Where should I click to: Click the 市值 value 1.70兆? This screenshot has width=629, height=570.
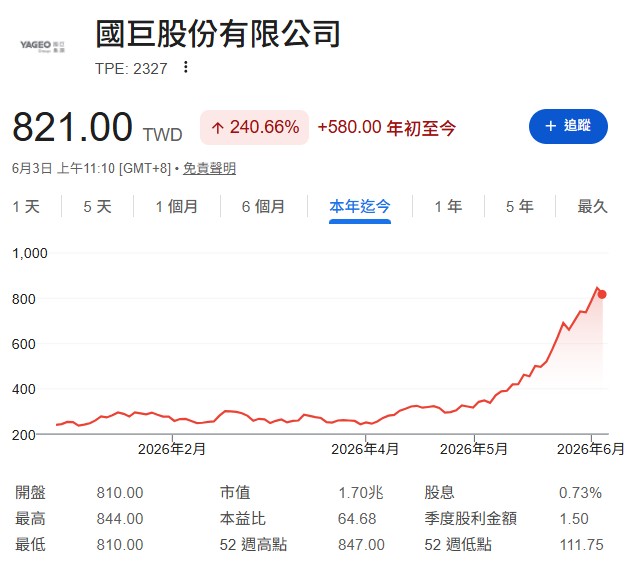pyautogui.click(x=361, y=493)
